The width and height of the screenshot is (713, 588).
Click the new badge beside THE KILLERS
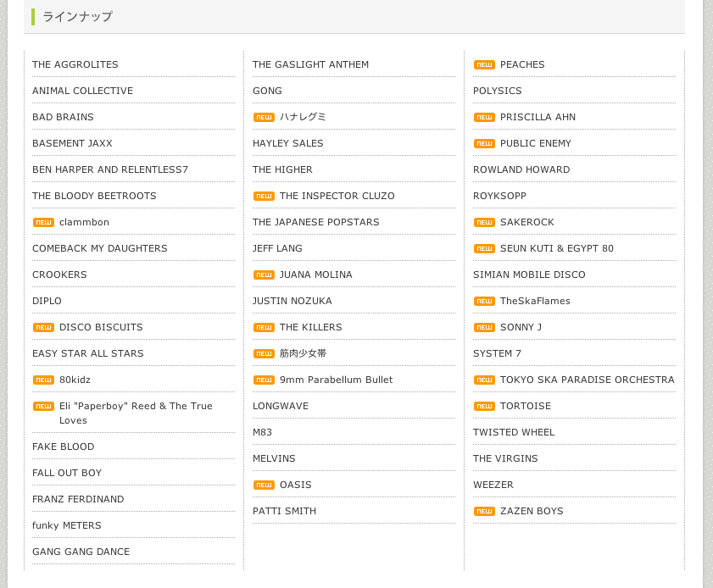(x=264, y=327)
